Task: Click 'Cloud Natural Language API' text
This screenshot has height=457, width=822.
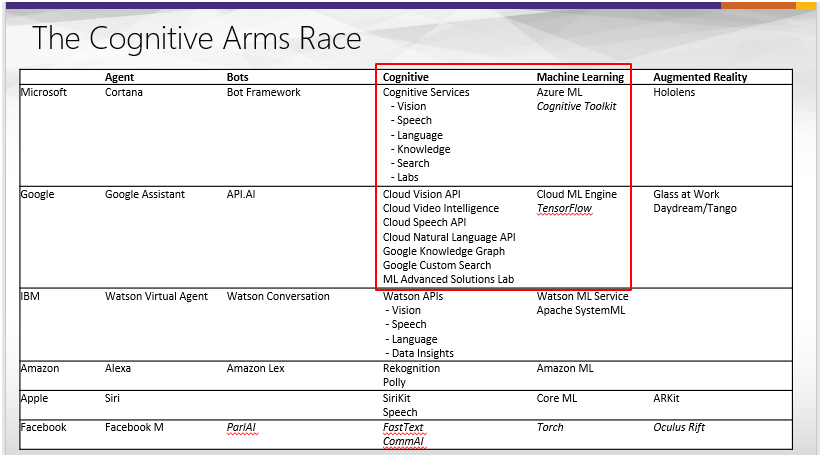Action: [449, 237]
